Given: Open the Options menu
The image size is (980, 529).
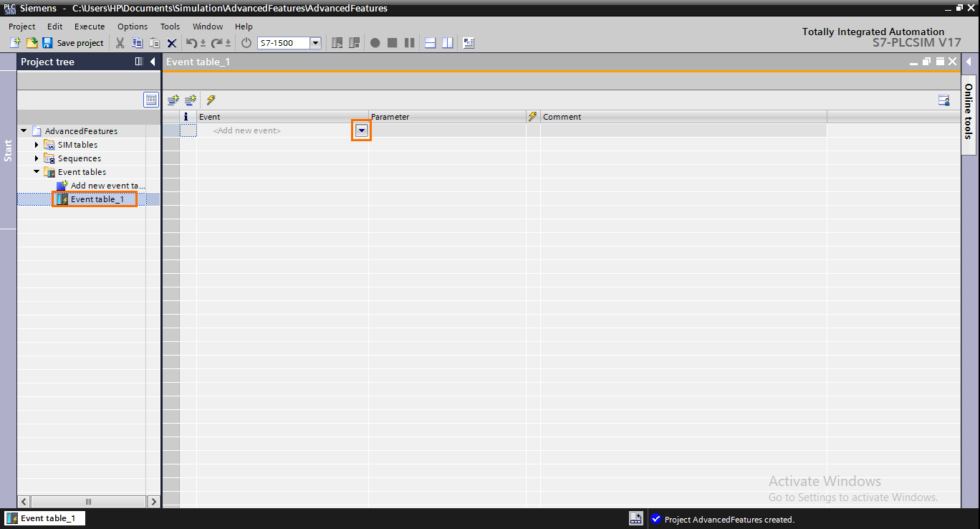Looking at the screenshot, I should (x=132, y=26).
